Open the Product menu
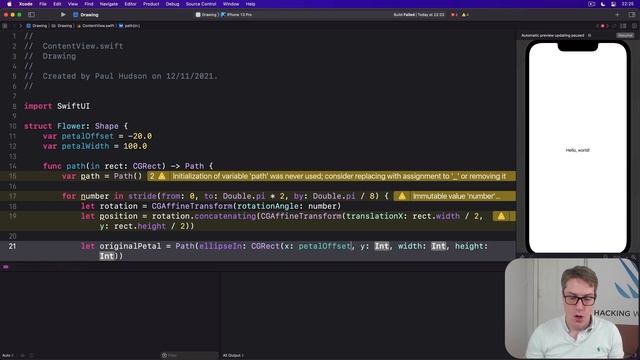 click(151, 4)
